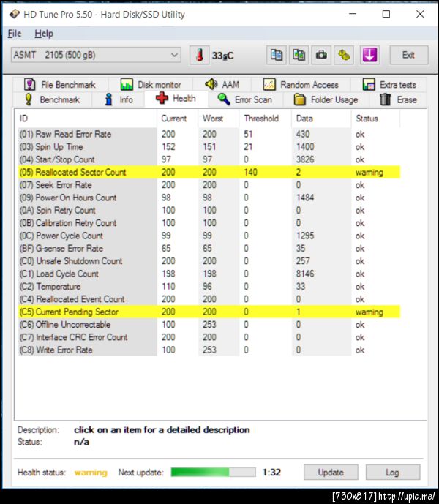Open the drive selector ASMT 2105 dropdown
The width and height of the screenshot is (439, 504).
coord(96,55)
